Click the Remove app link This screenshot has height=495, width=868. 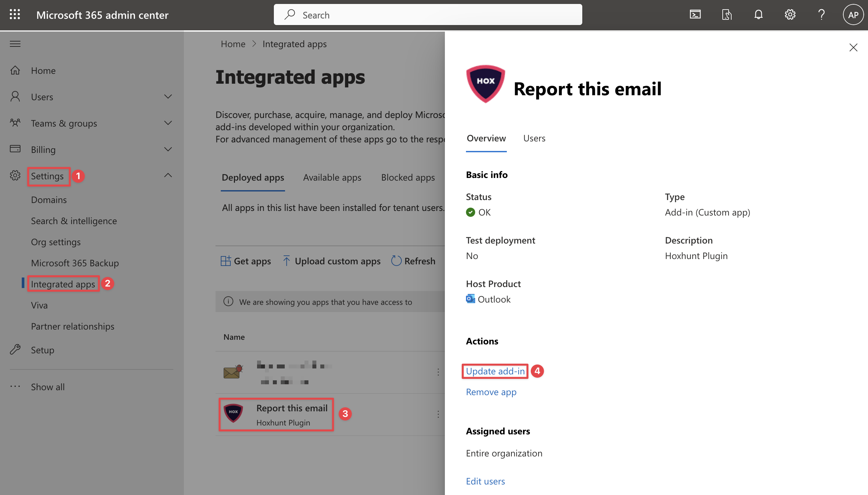pos(491,392)
